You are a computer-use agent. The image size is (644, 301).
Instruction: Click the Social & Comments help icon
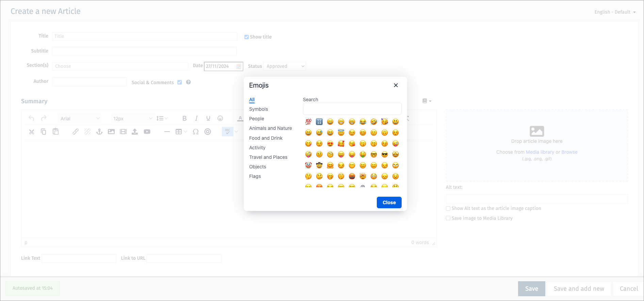click(188, 82)
